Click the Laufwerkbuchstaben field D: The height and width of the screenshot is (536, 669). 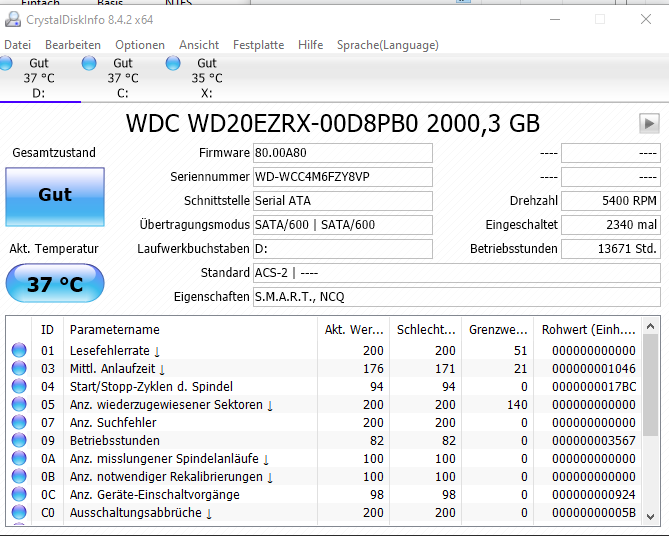point(343,248)
